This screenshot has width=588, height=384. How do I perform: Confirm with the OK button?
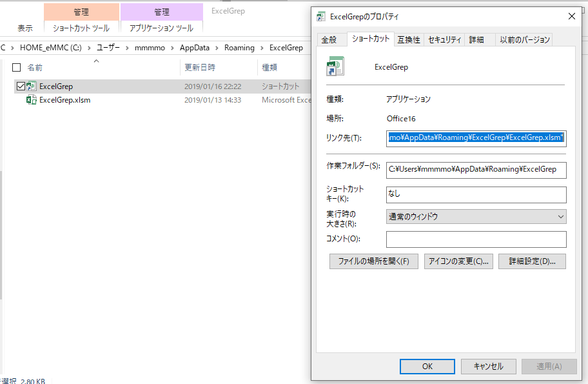pyautogui.click(x=427, y=367)
